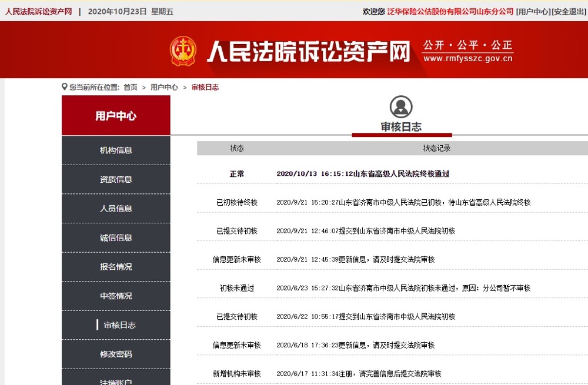Click www.rmfysszc.gov.cn URL in banner
This screenshot has height=385, width=588.
pos(467,58)
